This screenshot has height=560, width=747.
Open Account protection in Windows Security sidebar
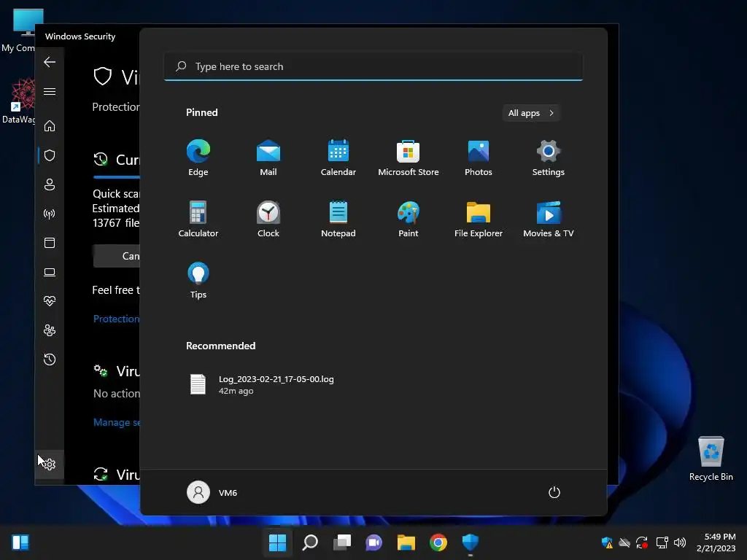50,184
